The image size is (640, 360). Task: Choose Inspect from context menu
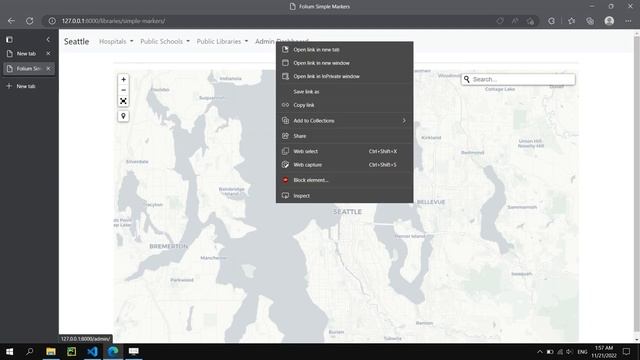344,196
